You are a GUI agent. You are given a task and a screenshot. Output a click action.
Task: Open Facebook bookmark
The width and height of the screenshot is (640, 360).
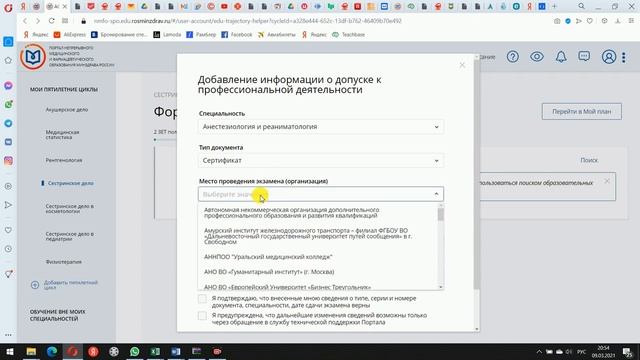[x=237, y=35]
